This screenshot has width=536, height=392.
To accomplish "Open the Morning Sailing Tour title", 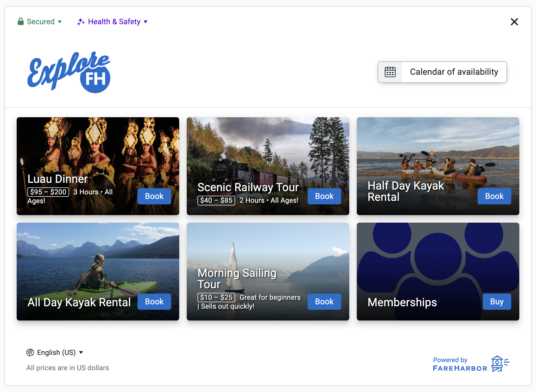I will point(237,279).
